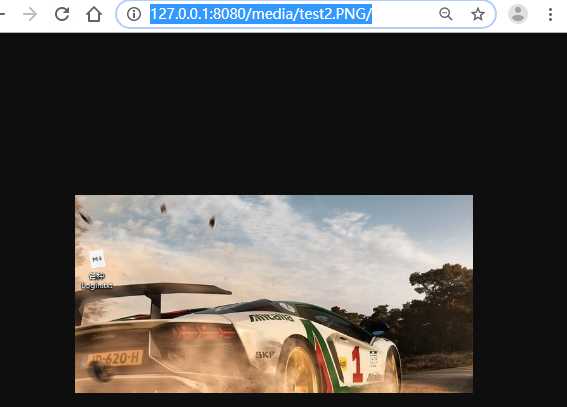Go to the home page icon
567x407 pixels.
coord(94,14)
